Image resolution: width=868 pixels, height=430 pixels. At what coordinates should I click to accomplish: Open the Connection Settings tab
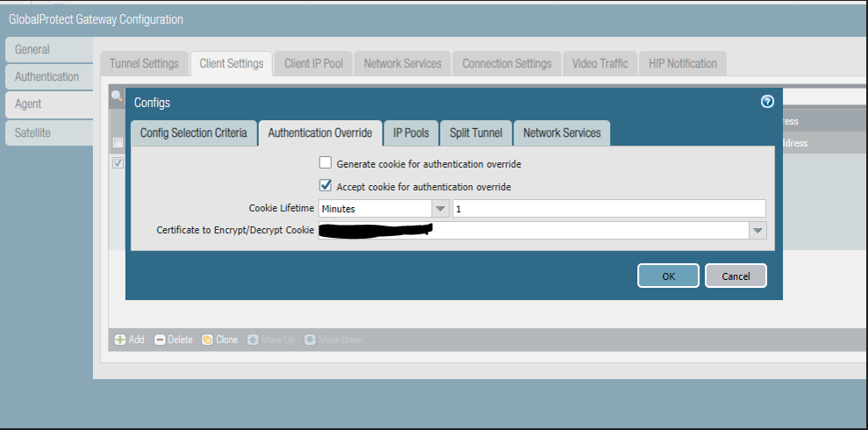[507, 64]
